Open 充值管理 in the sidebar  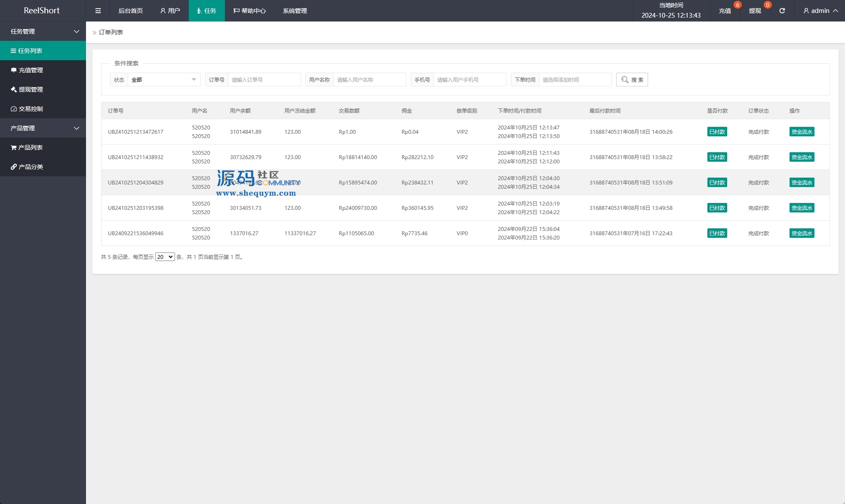(31, 70)
